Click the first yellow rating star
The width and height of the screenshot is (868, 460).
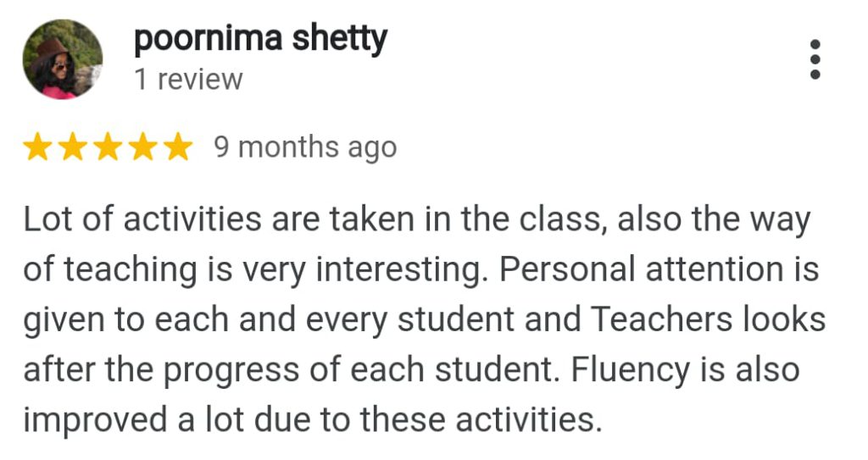point(37,147)
